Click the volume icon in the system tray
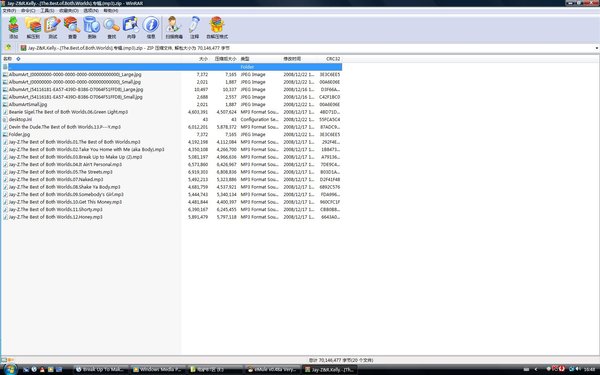This screenshot has height=375, width=600. point(577,369)
